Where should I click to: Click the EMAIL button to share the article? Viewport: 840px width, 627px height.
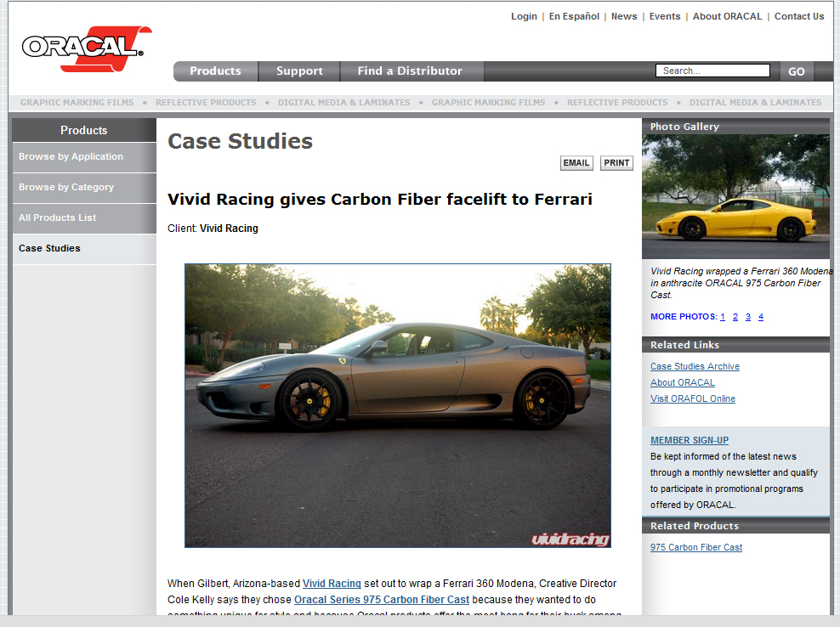tap(576, 163)
